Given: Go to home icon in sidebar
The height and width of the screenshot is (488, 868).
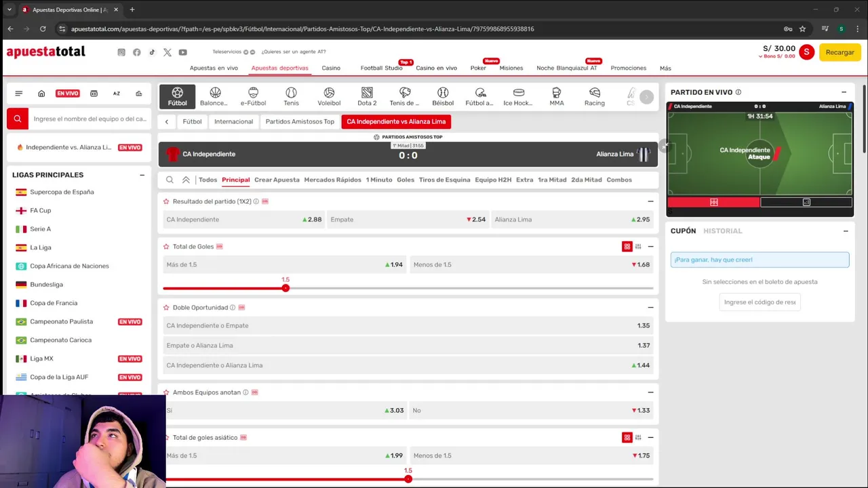Looking at the screenshot, I should (x=41, y=94).
